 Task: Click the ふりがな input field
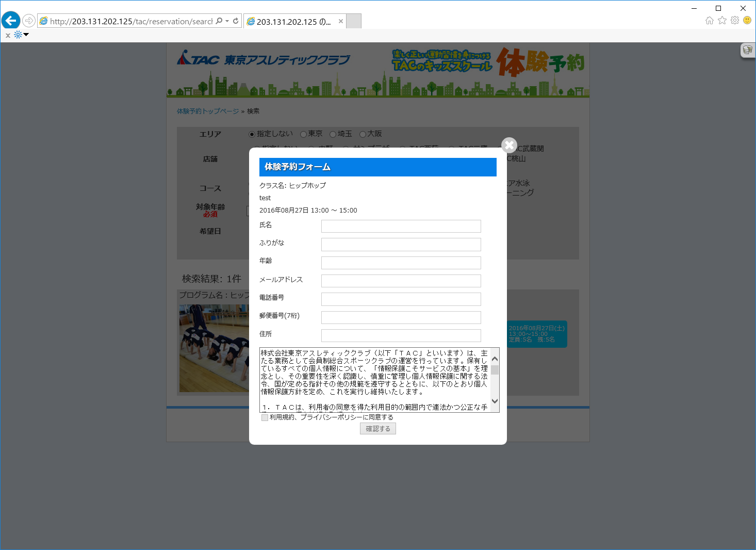tap(401, 245)
